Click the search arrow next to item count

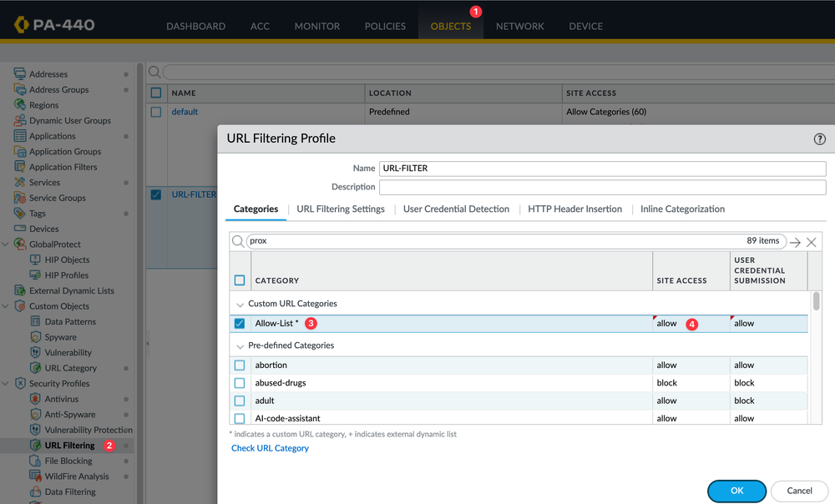795,242
